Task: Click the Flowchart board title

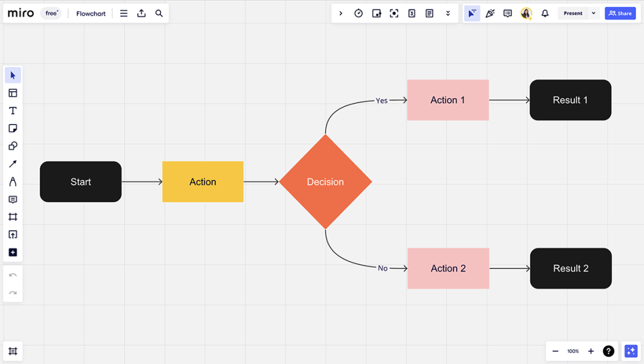Action: point(90,13)
